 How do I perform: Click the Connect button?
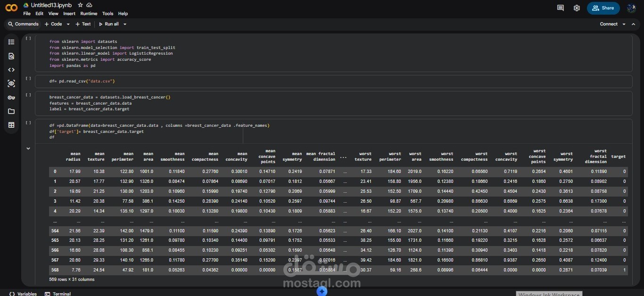click(x=609, y=24)
